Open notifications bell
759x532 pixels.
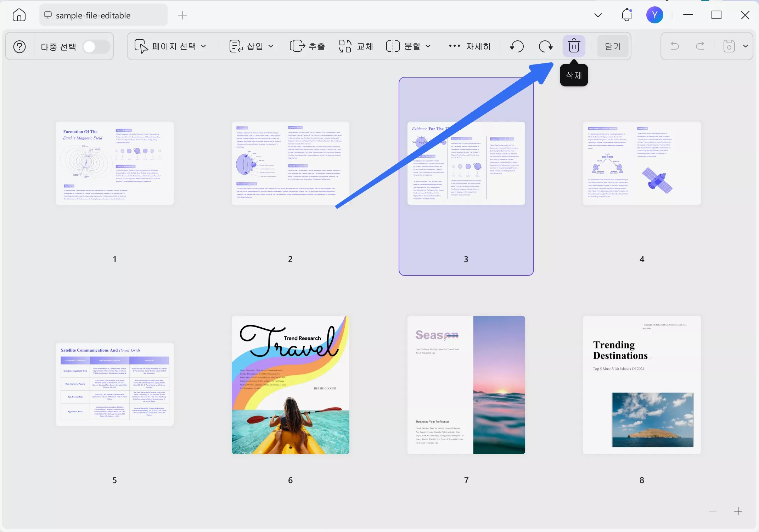(x=626, y=15)
